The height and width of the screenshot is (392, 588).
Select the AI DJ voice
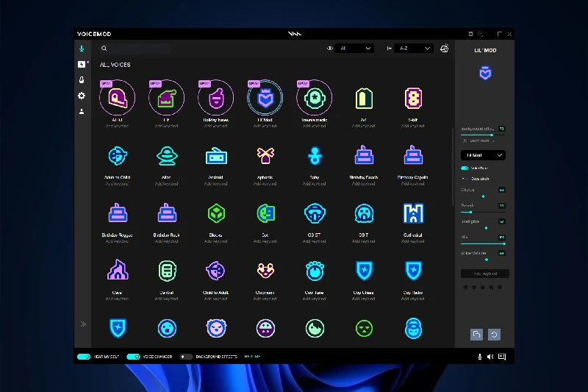[x=118, y=98]
